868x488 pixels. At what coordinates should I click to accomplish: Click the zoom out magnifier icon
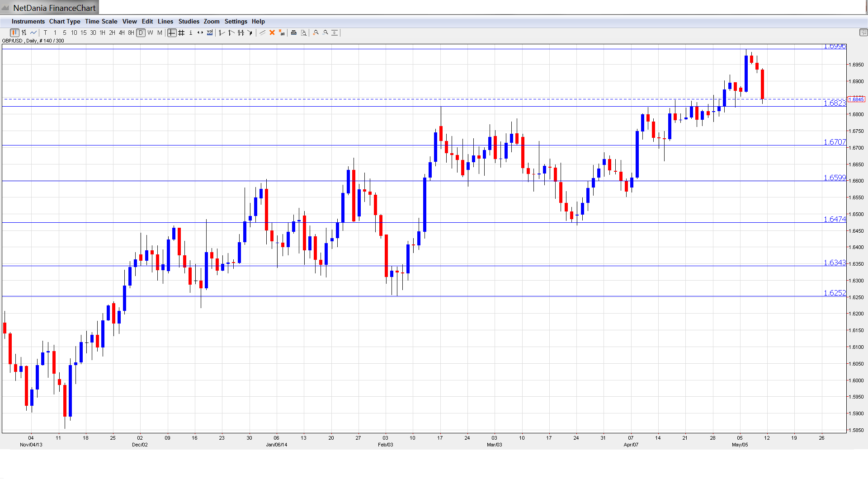coord(325,33)
